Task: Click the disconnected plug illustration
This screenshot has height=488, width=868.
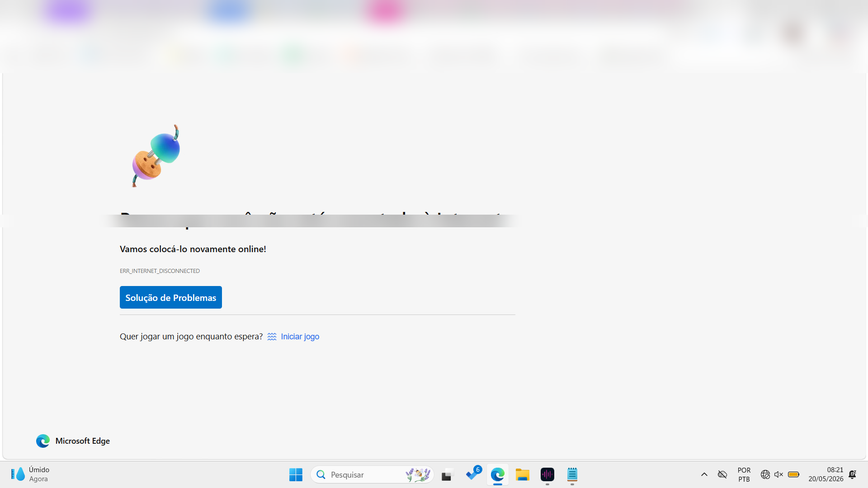Action: (x=156, y=156)
